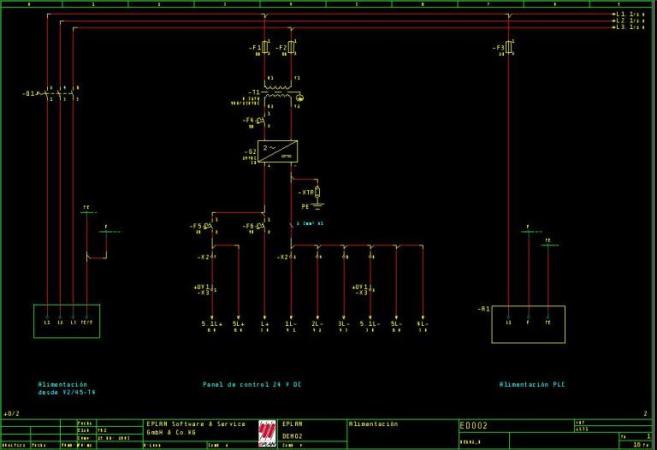Click the 5.1L+ potential arrow label
Viewport: 657px width, 450px height.
coord(212,323)
